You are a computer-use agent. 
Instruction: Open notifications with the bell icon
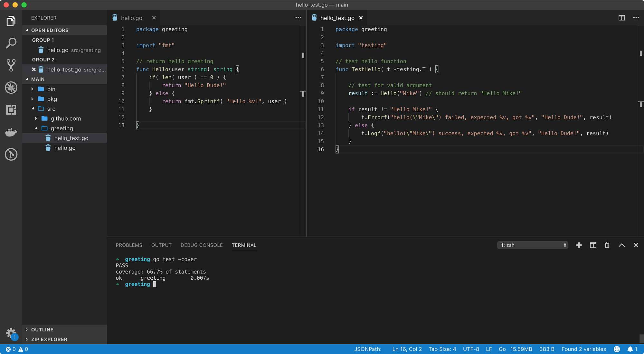point(630,349)
